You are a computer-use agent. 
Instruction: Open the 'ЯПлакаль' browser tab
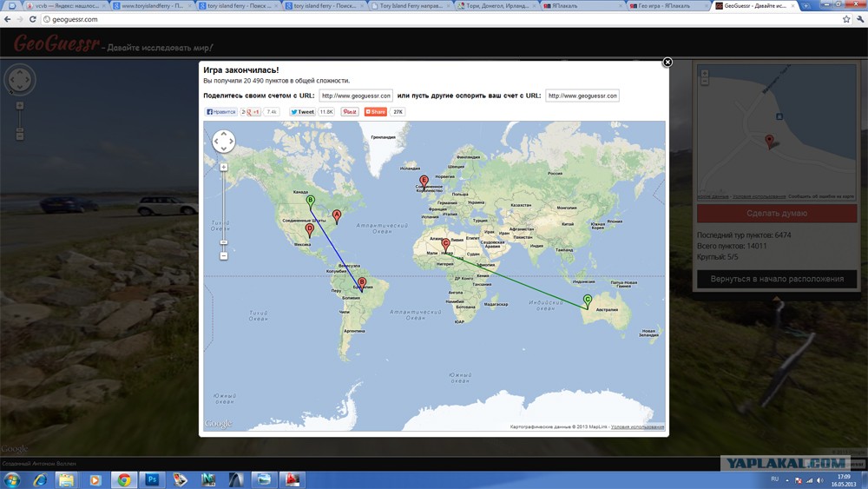tap(583, 5)
